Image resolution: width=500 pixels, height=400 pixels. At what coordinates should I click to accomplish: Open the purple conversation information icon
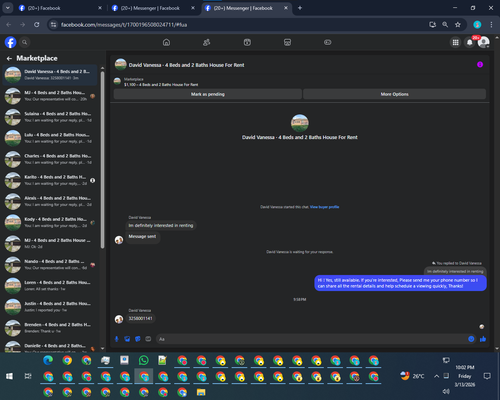click(480, 65)
